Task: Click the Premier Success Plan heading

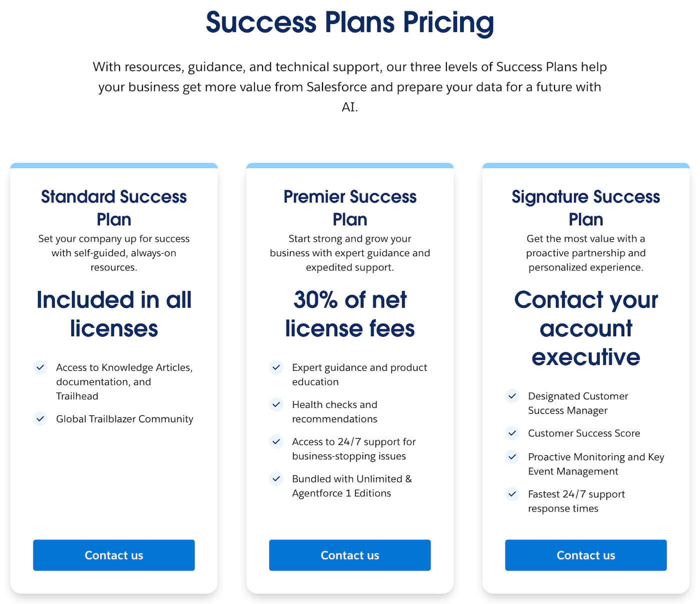Action: pyautogui.click(x=350, y=208)
